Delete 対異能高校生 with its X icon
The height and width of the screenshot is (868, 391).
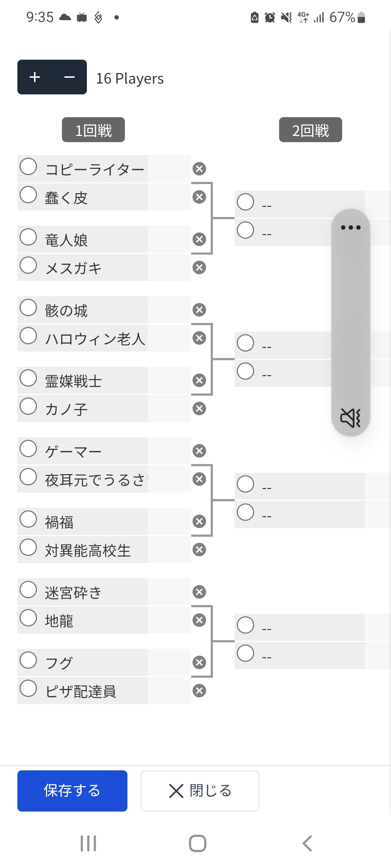[199, 550]
